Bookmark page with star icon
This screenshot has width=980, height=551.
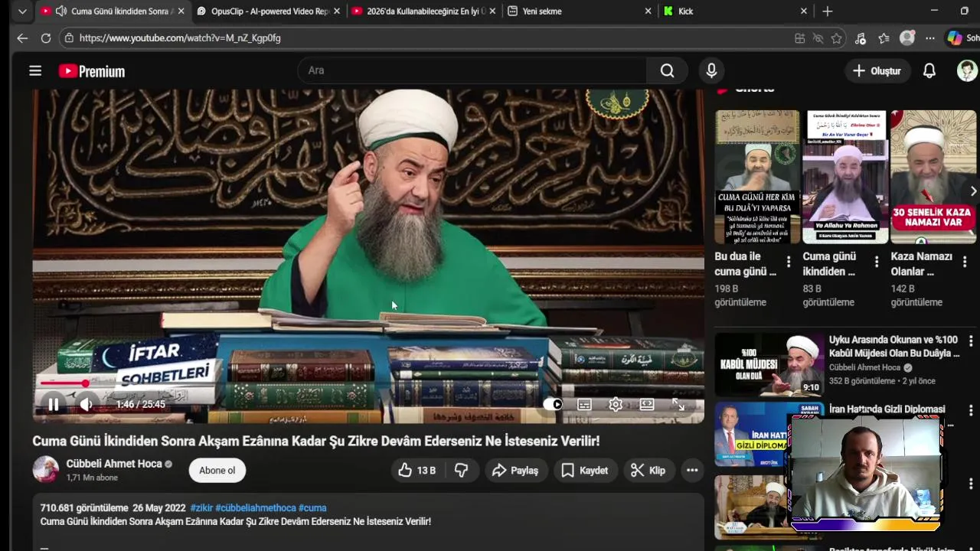(837, 37)
